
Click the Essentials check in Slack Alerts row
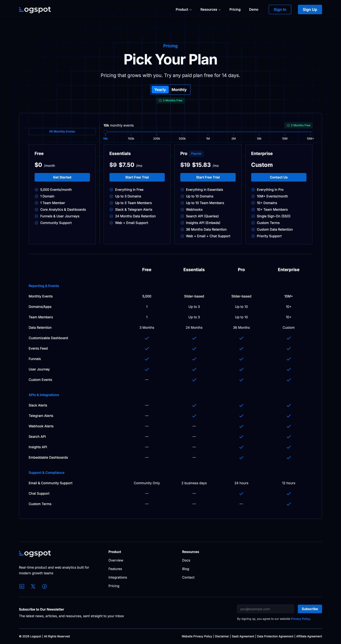(x=194, y=406)
